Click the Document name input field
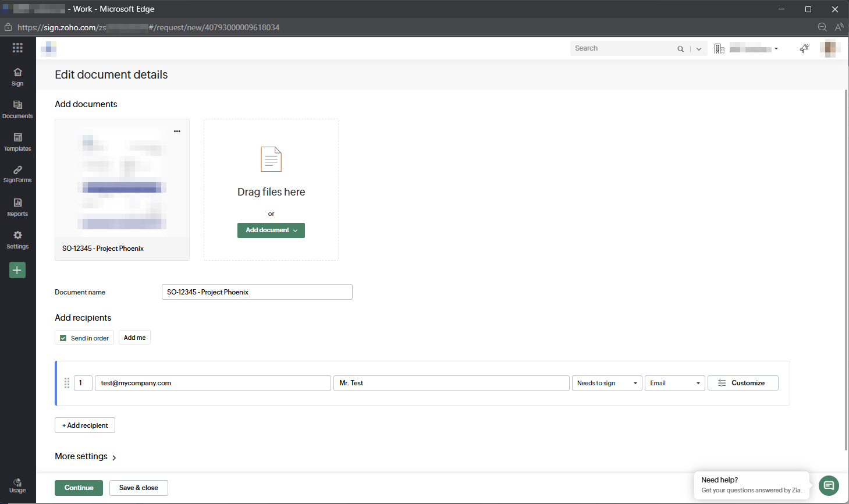The image size is (849, 504). (x=257, y=292)
